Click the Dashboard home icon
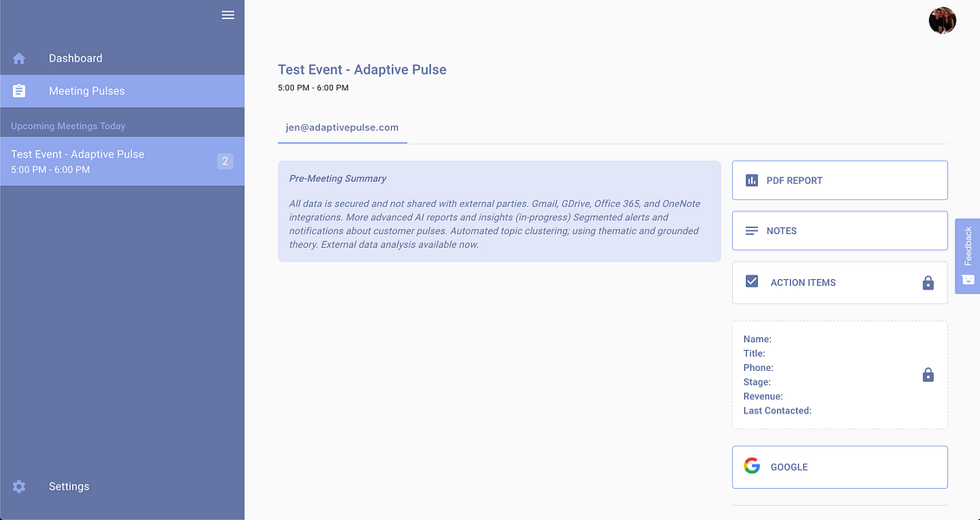Image resolution: width=980 pixels, height=520 pixels. [x=18, y=58]
